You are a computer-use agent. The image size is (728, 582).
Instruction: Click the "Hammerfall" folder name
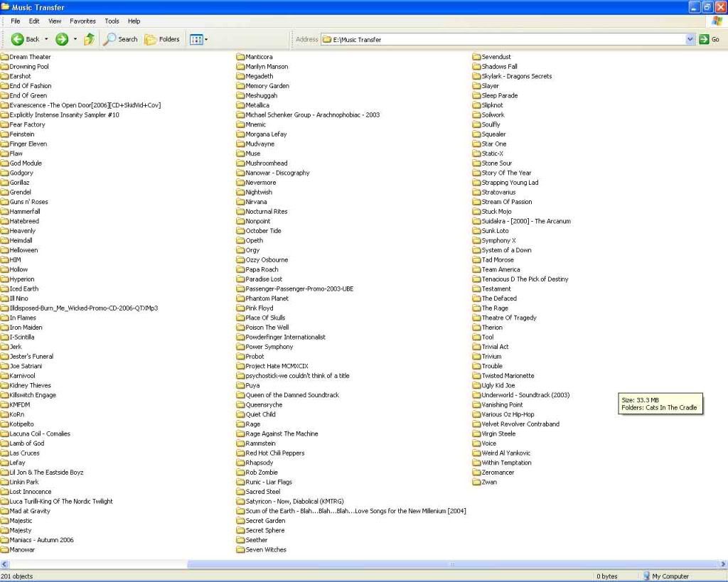point(25,211)
